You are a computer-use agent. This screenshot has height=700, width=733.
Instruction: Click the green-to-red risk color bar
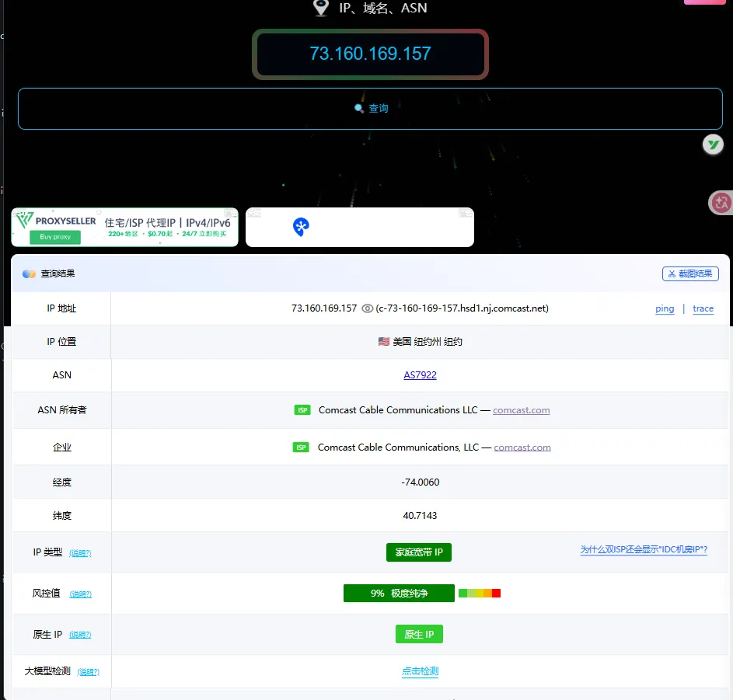point(479,592)
